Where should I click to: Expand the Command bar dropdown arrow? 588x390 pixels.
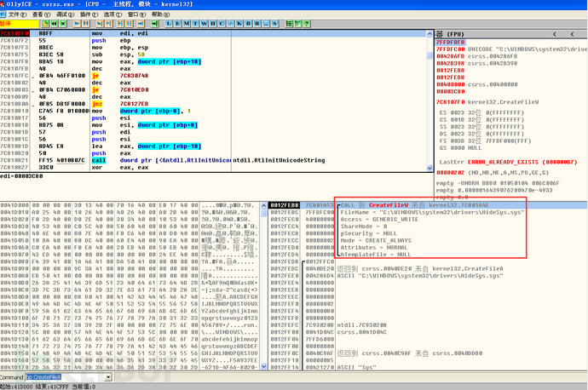click(x=109, y=377)
